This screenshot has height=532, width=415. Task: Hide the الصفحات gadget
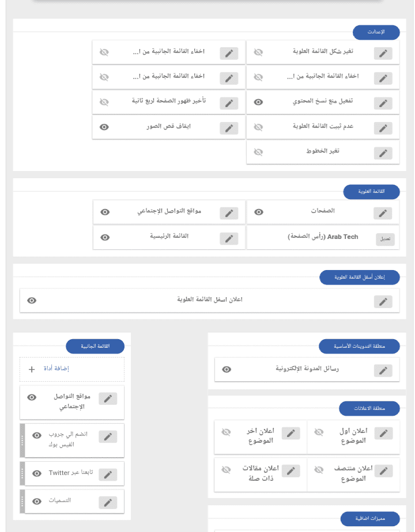(259, 212)
